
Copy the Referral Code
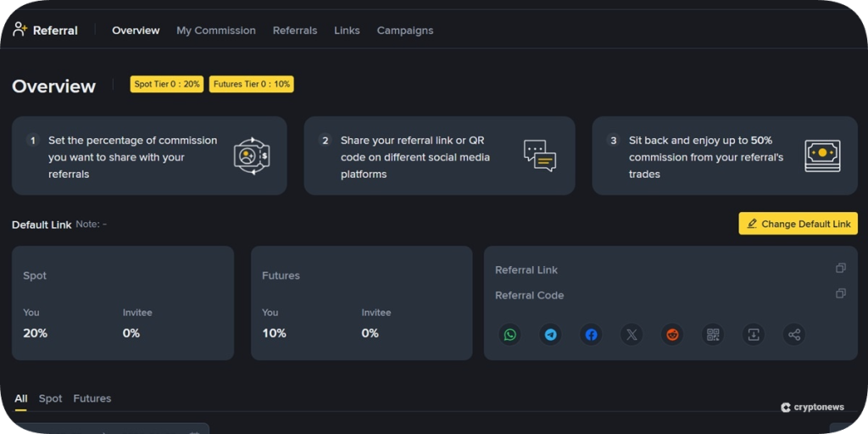(840, 294)
